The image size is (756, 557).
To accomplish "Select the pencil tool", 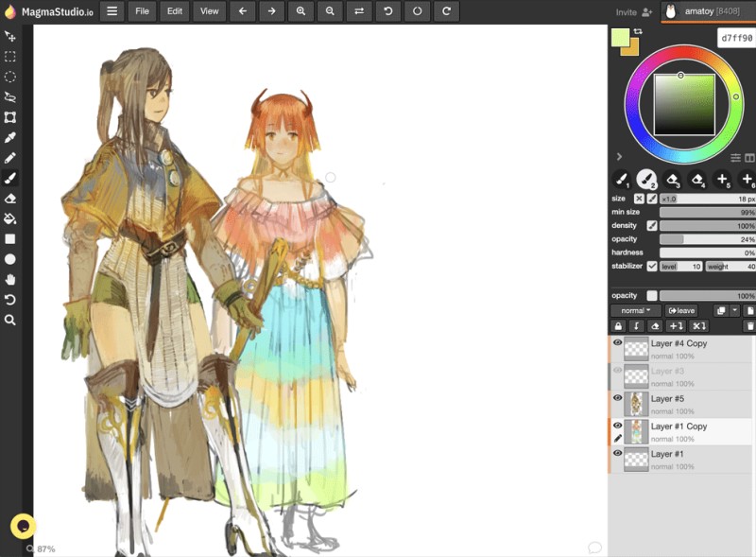I will [10, 158].
